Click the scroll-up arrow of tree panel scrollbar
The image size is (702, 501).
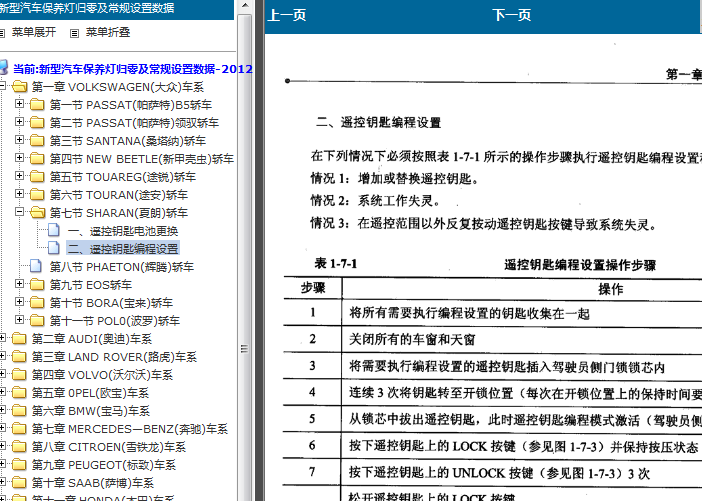[244, 6]
